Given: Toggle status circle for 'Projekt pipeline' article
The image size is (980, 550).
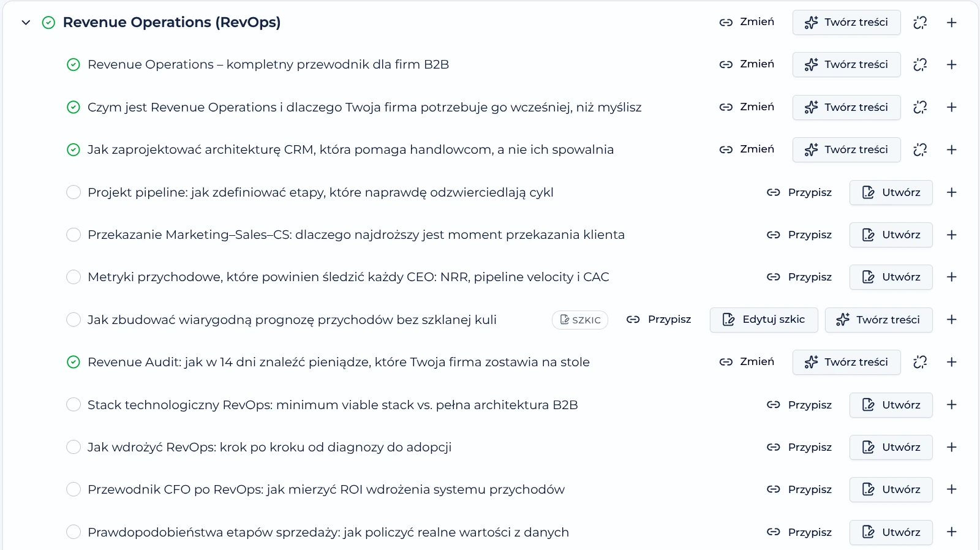Looking at the screenshot, I should pos(73,192).
